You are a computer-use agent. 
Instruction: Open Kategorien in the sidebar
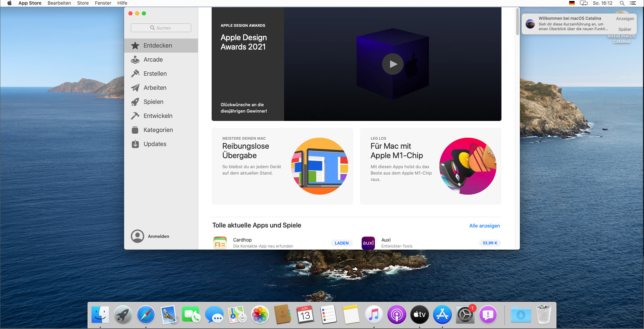pyautogui.click(x=158, y=130)
